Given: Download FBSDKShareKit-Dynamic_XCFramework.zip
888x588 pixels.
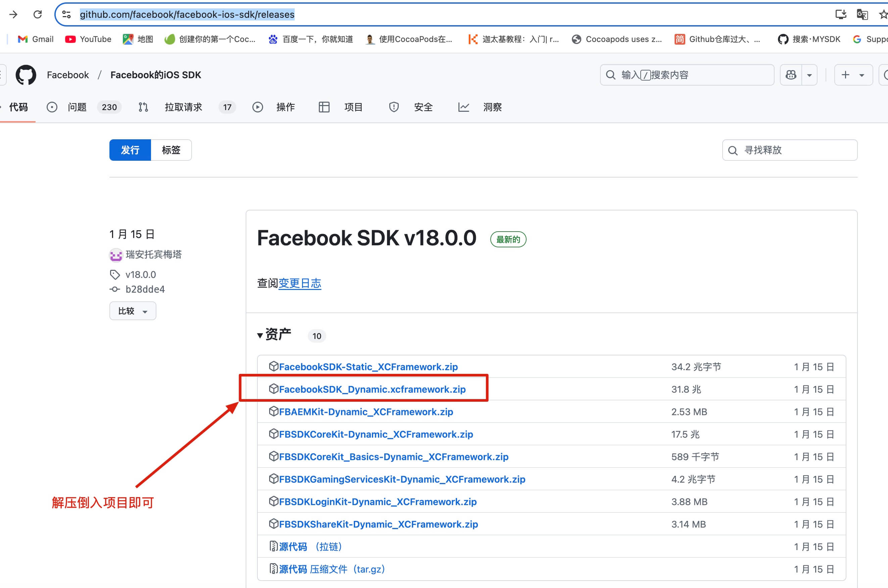Looking at the screenshot, I should coord(378,524).
